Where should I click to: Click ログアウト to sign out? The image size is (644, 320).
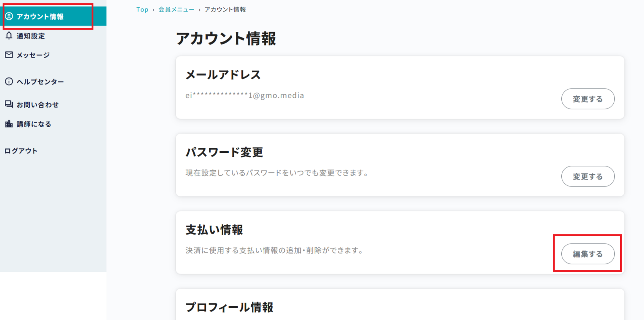(21, 151)
